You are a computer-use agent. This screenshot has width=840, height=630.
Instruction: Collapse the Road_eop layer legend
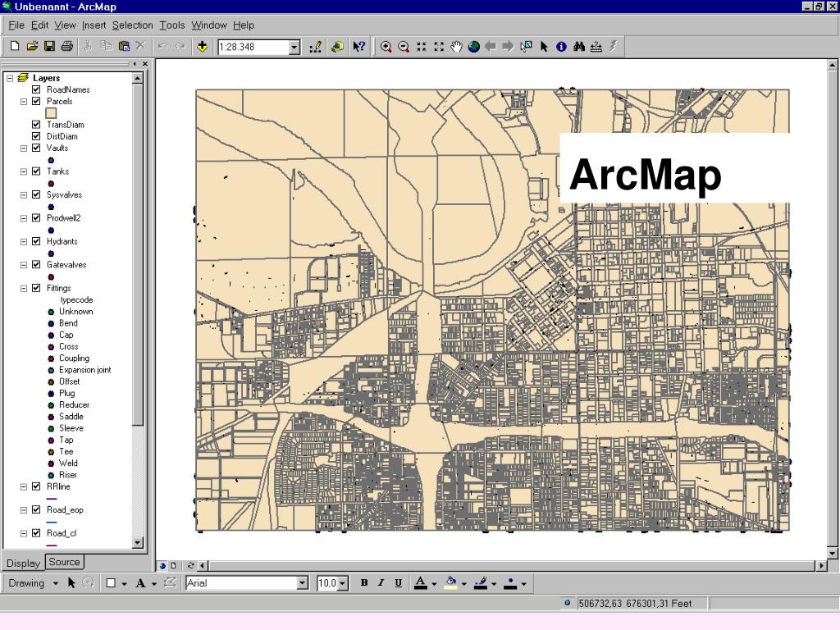(x=24, y=510)
